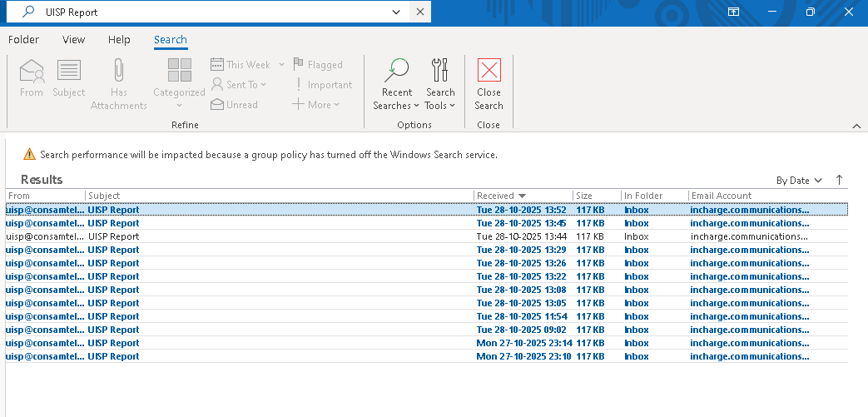
Task: Click the Has Attachments paperclip icon
Action: click(118, 72)
